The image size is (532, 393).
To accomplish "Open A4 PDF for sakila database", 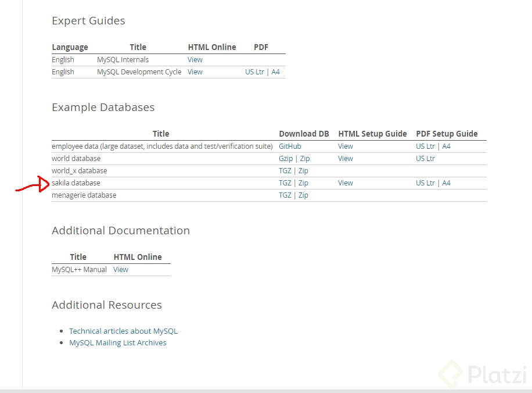I will point(446,183).
